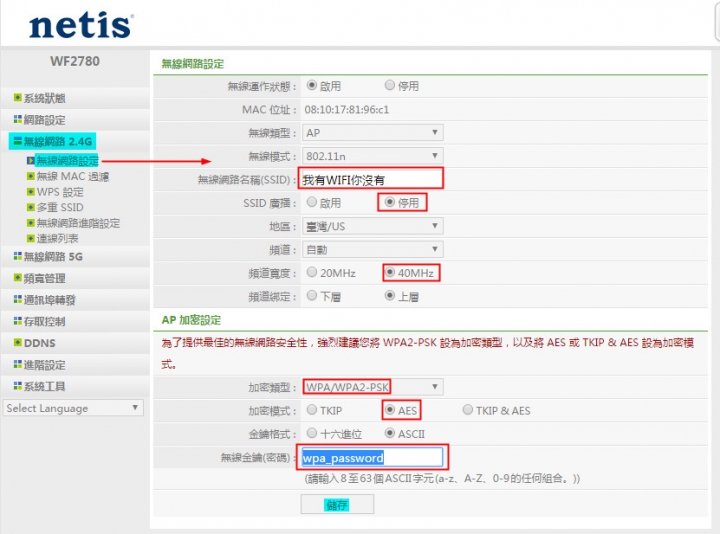Screen dimensions: 720x534
Task: Click the icon beside 系統工具
Action: tap(17, 386)
